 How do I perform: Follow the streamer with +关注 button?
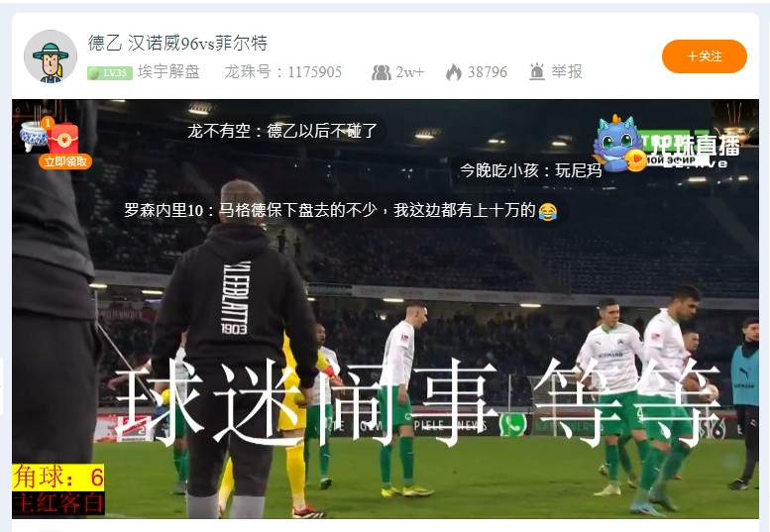705,56
